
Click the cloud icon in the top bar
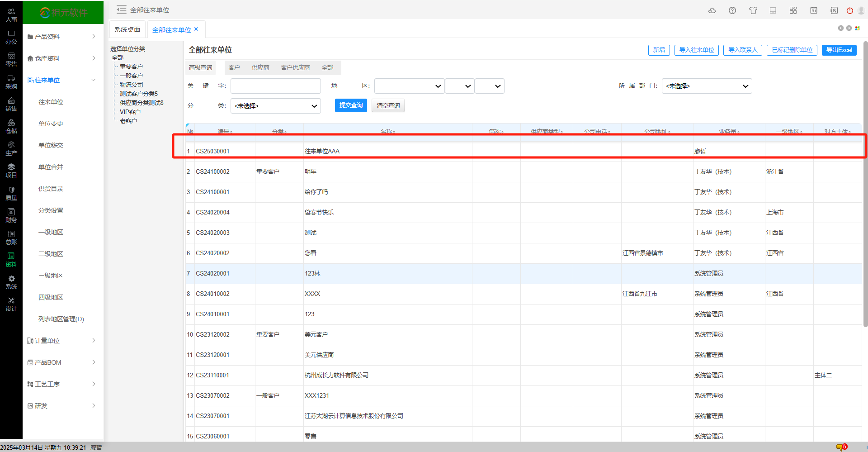[712, 10]
